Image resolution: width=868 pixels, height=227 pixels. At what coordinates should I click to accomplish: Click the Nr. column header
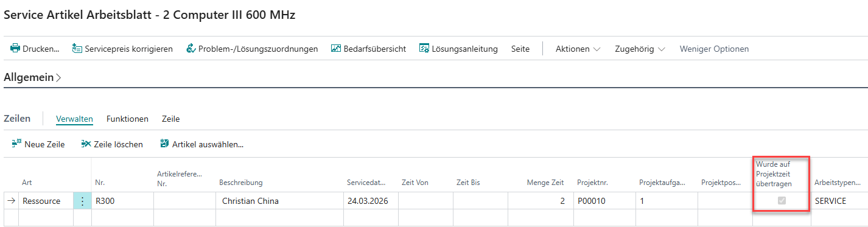tap(100, 183)
